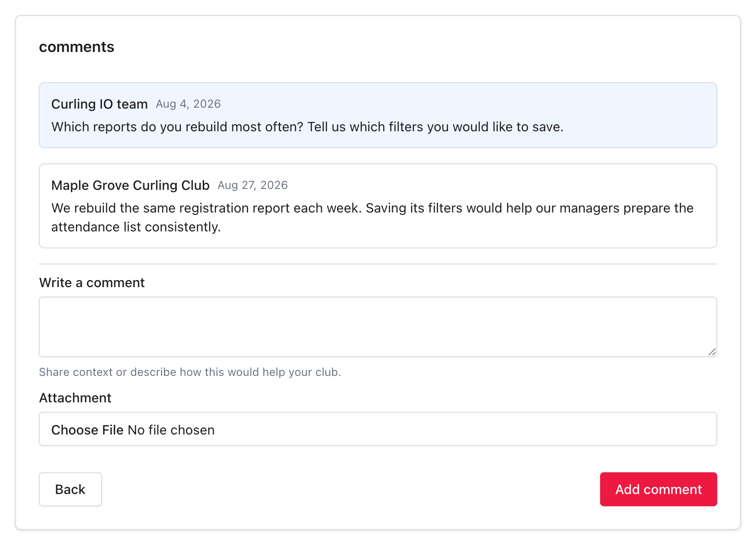Open file picker via Choose File

[x=87, y=430]
